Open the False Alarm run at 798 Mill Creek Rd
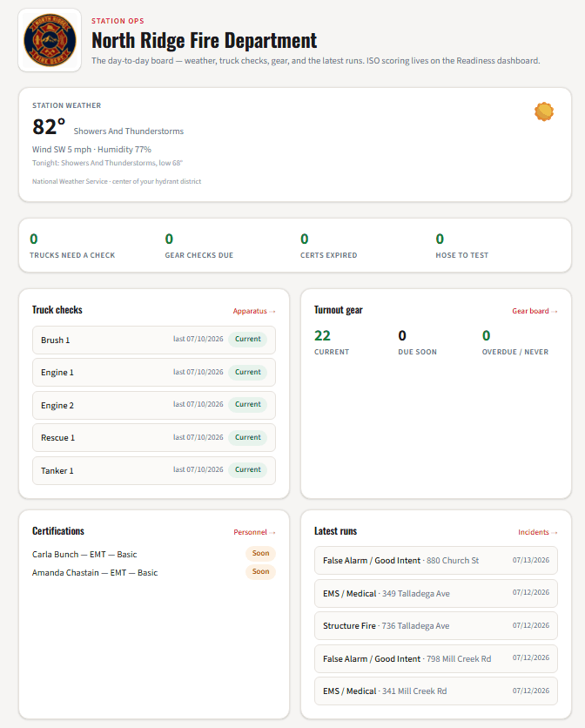585x728 pixels. coord(436,659)
